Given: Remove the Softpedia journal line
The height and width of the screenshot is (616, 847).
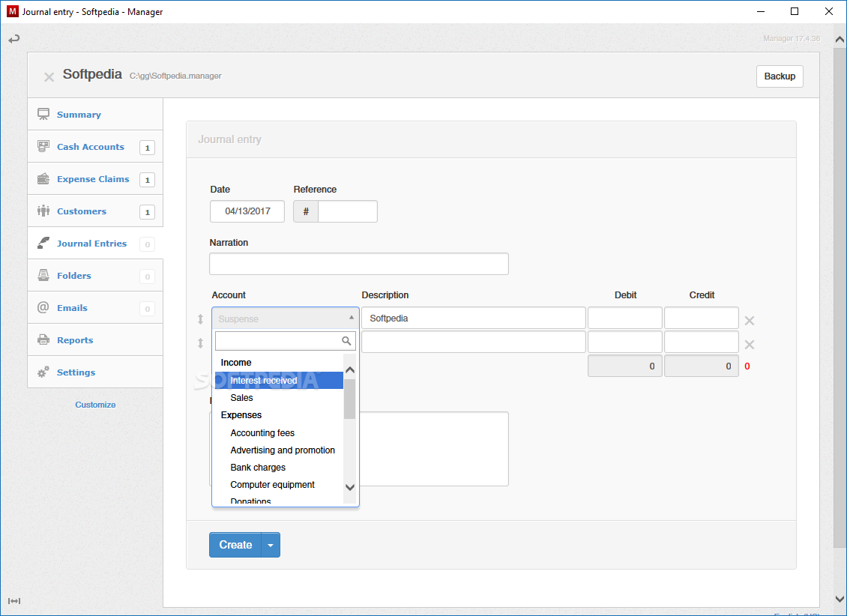Looking at the screenshot, I should click(750, 321).
